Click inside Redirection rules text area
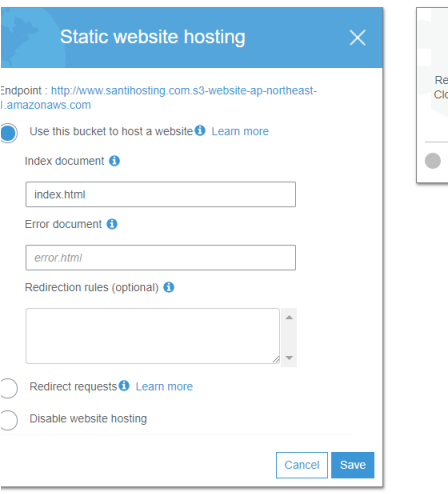This screenshot has width=448, height=494. (x=153, y=336)
